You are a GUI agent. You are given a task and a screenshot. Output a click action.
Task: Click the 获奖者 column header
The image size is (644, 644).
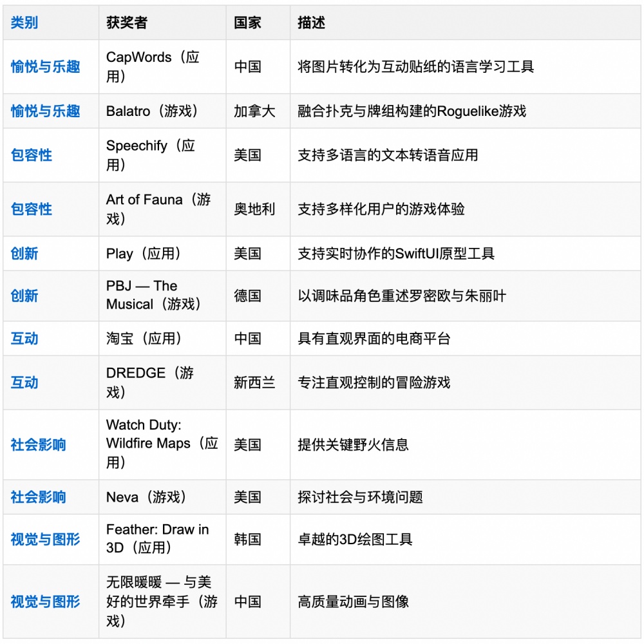coord(125,23)
